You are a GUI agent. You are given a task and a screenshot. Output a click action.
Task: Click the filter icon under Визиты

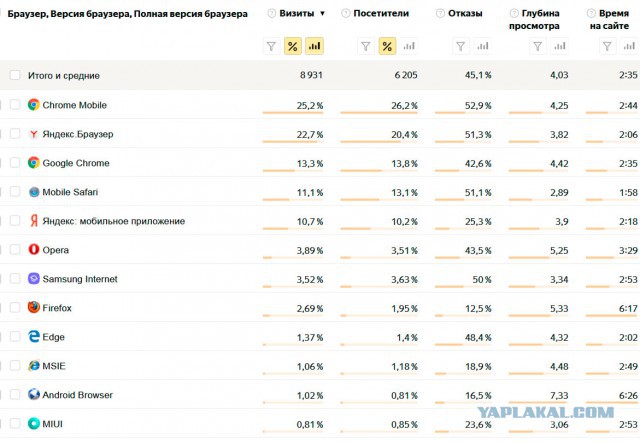click(x=271, y=46)
